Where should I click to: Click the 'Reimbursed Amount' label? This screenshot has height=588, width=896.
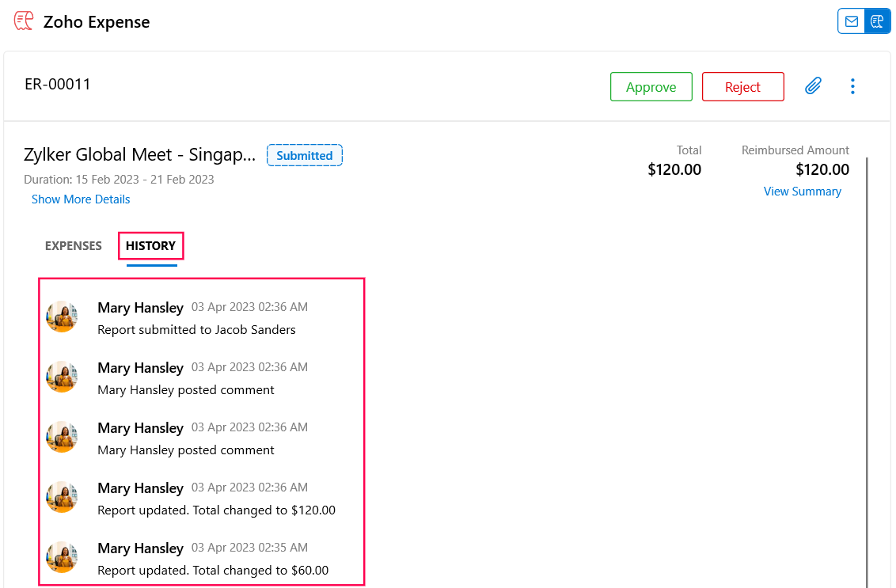(x=795, y=150)
